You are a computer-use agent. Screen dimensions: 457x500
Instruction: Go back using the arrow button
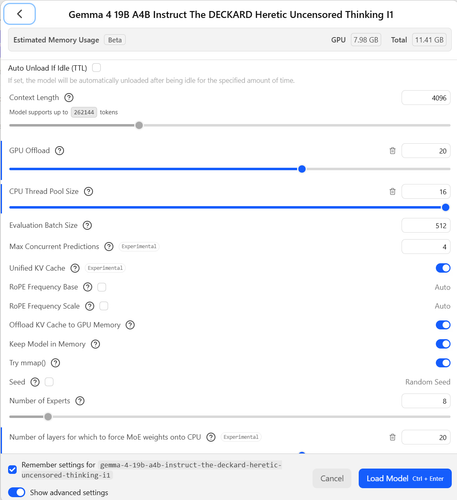(19, 14)
